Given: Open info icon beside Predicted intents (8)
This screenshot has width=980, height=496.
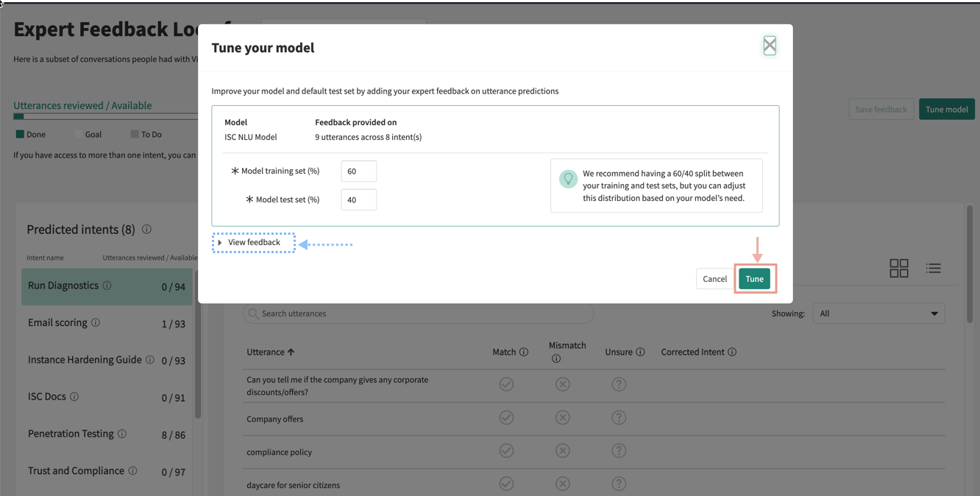Looking at the screenshot, I should [x=146, y=229].
